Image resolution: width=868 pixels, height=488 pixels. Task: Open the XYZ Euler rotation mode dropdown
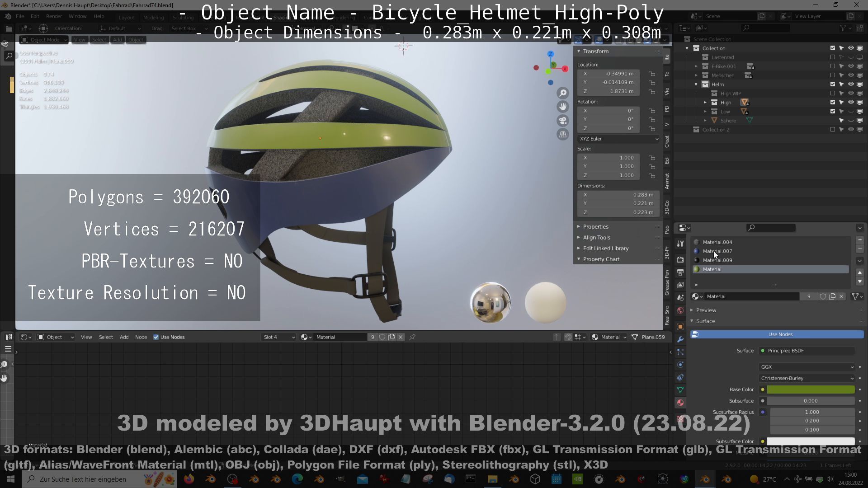click(x=618, y=139)
